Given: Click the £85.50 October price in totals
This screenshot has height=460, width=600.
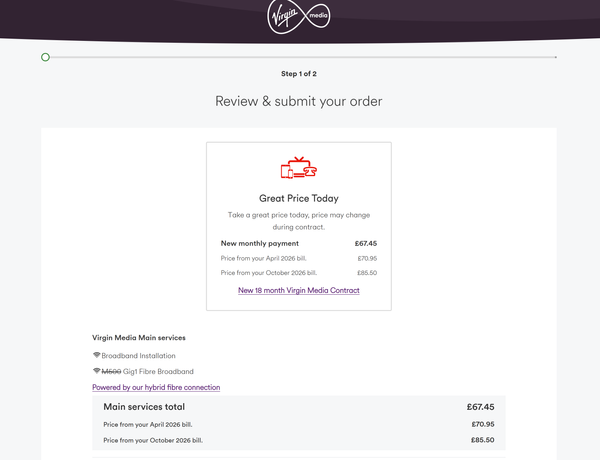Looking at the screenshot, I should [x=483, y=440].
